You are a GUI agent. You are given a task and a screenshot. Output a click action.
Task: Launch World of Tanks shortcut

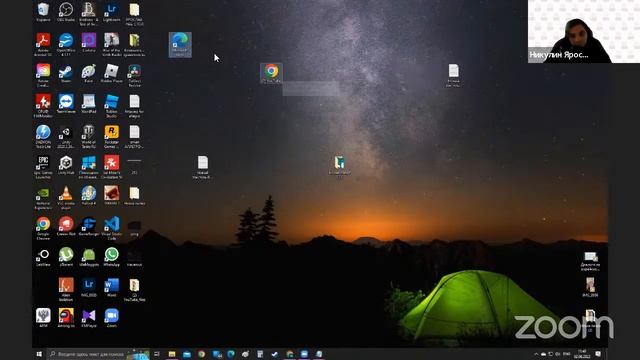89,136
